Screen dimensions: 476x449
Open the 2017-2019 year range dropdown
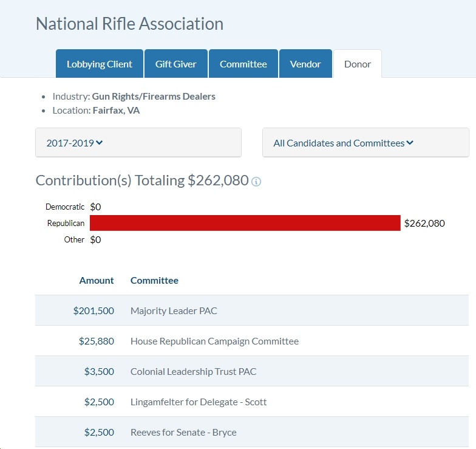pos(138,142)
